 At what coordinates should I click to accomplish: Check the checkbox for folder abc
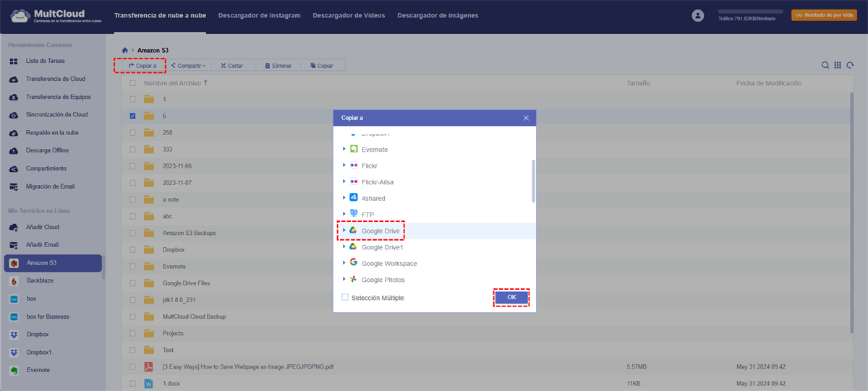click(x=132, y=216)
